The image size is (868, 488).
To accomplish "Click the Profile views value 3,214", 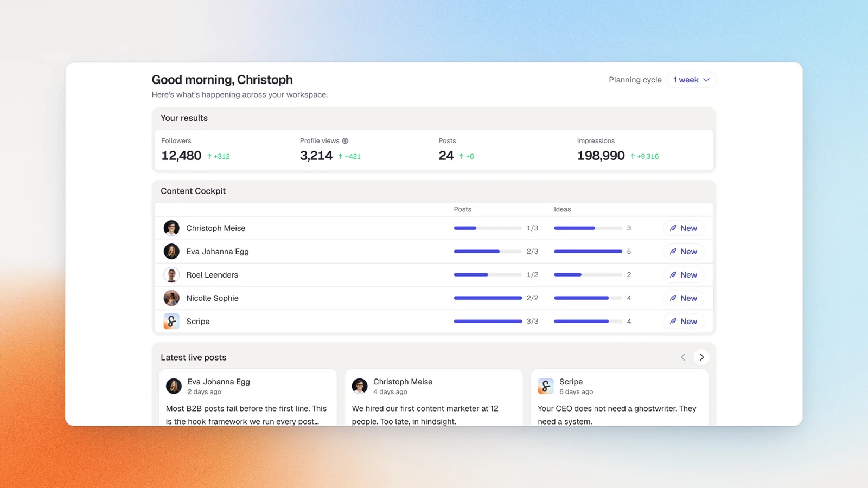I will (x=316, y=156).
